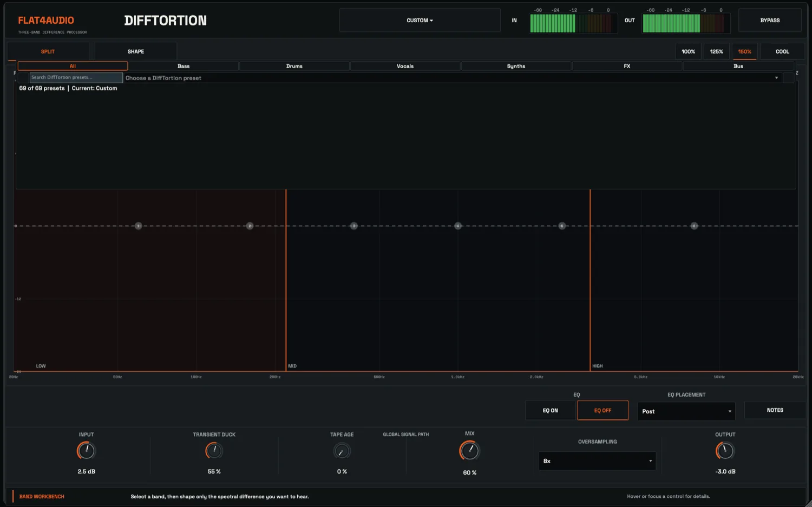
Task: Toggle the COOL theme button
Action: coord(782,51)
